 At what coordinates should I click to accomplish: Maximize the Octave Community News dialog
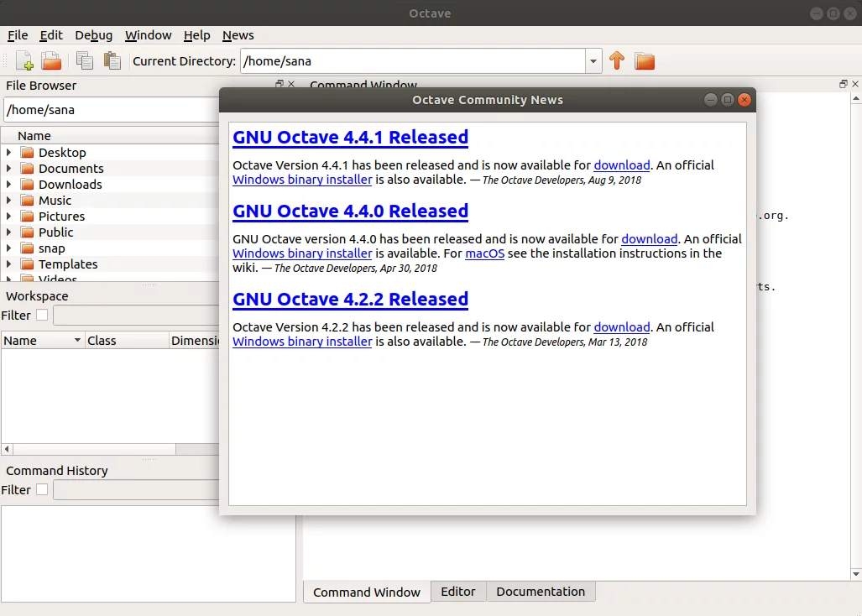pyautogui.click(x=728, y=100)
